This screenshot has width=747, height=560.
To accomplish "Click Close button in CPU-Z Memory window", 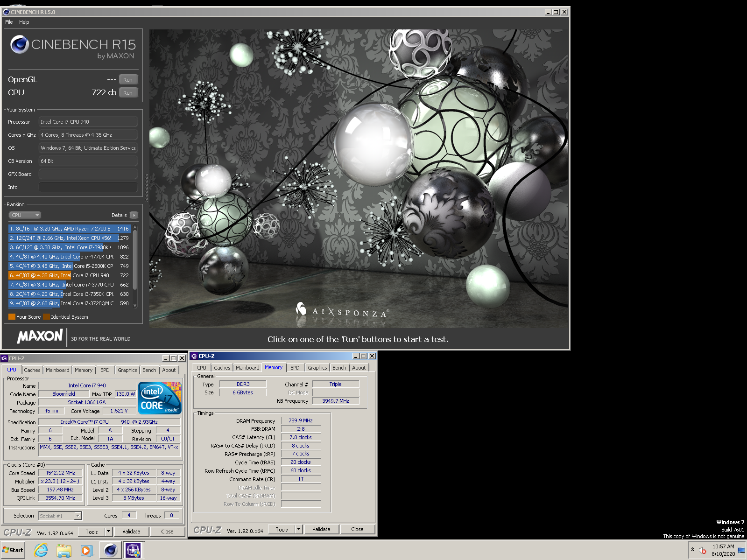I will click(x=357, y=529).
